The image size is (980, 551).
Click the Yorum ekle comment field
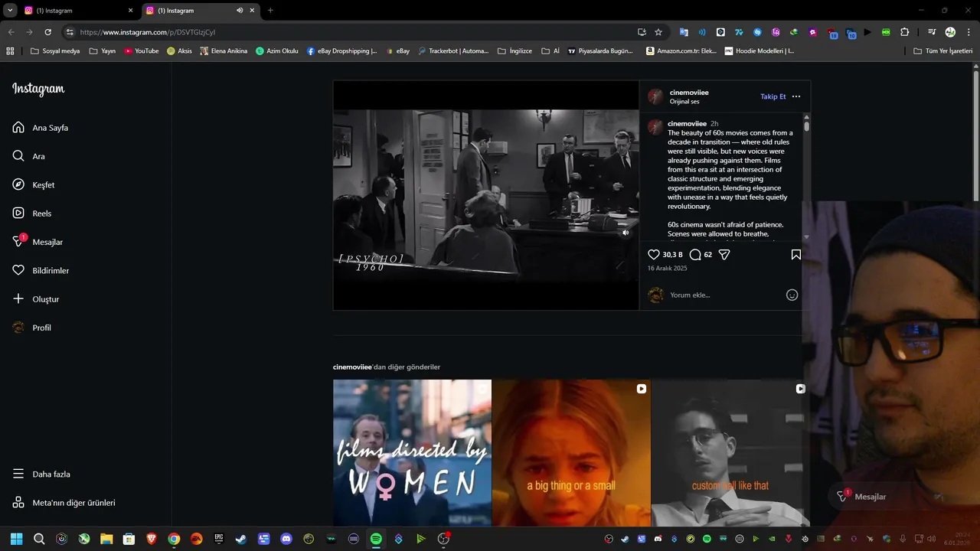725,295
